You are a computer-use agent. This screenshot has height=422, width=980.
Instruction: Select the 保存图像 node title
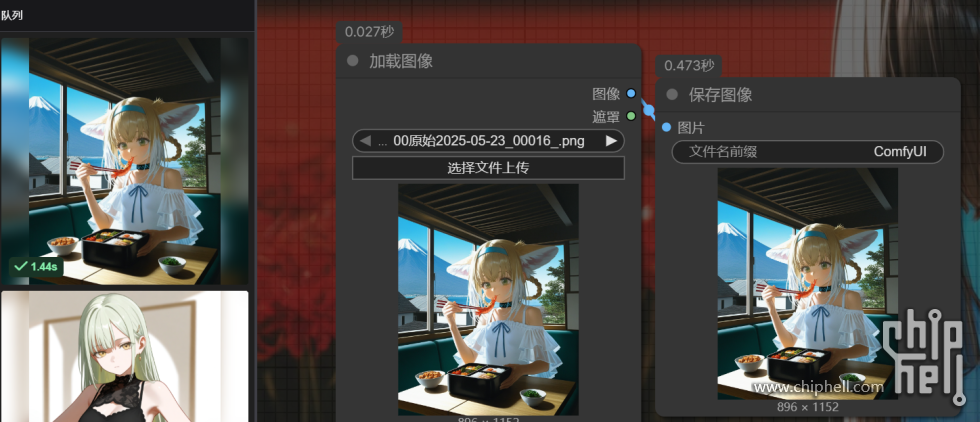point(720,94)
